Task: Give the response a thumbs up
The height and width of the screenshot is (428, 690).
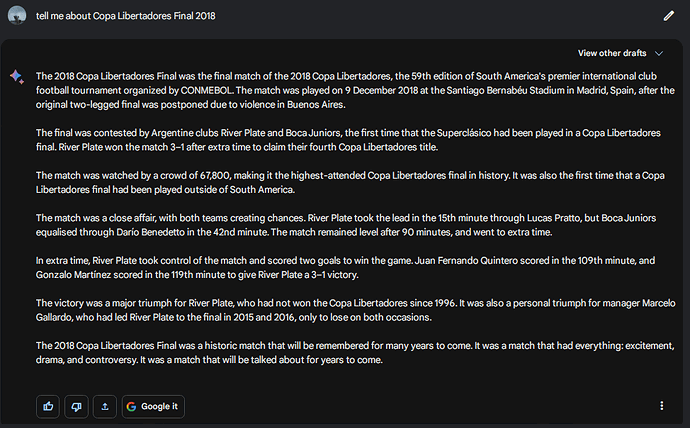Action: (x=48, y=406)
